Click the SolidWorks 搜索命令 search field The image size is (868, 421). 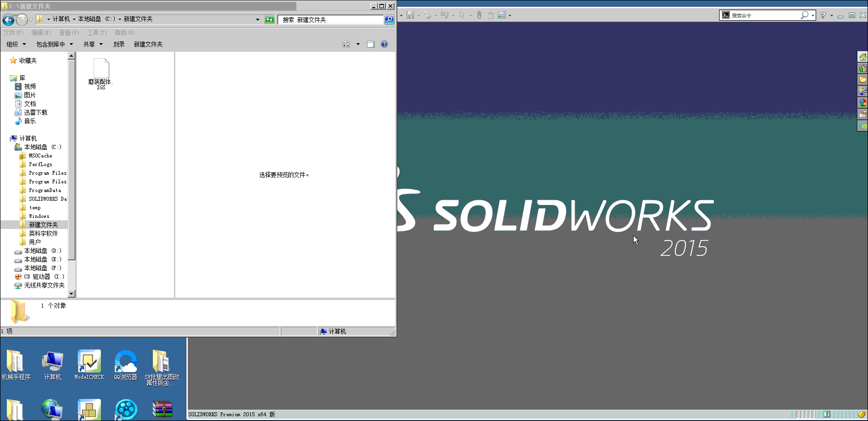pos(765,15)
